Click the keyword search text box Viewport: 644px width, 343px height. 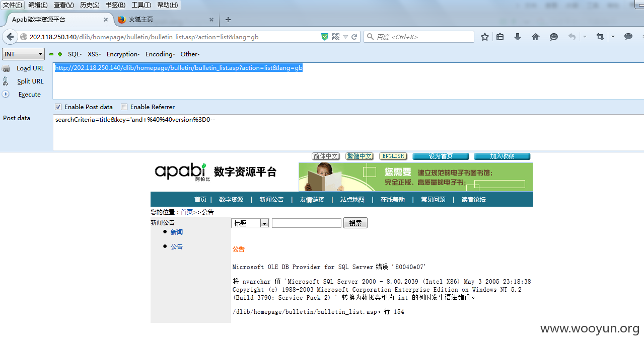pyautogui.click(x=307, y=223)
